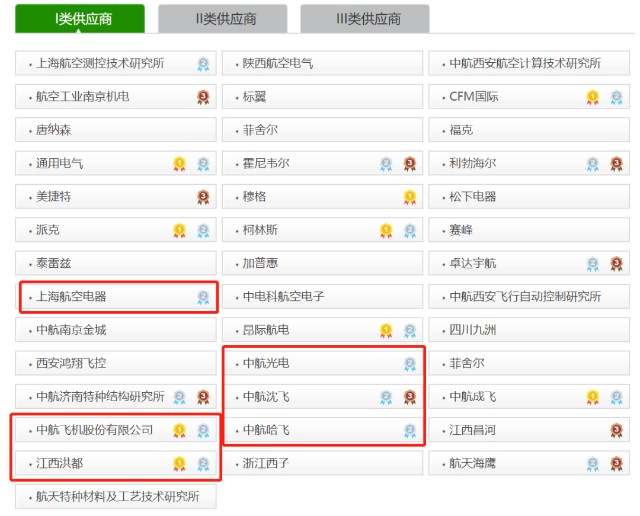Click the 昂际航电 supplier name
The height and width of the screenshot is (516, 640).
266,330
